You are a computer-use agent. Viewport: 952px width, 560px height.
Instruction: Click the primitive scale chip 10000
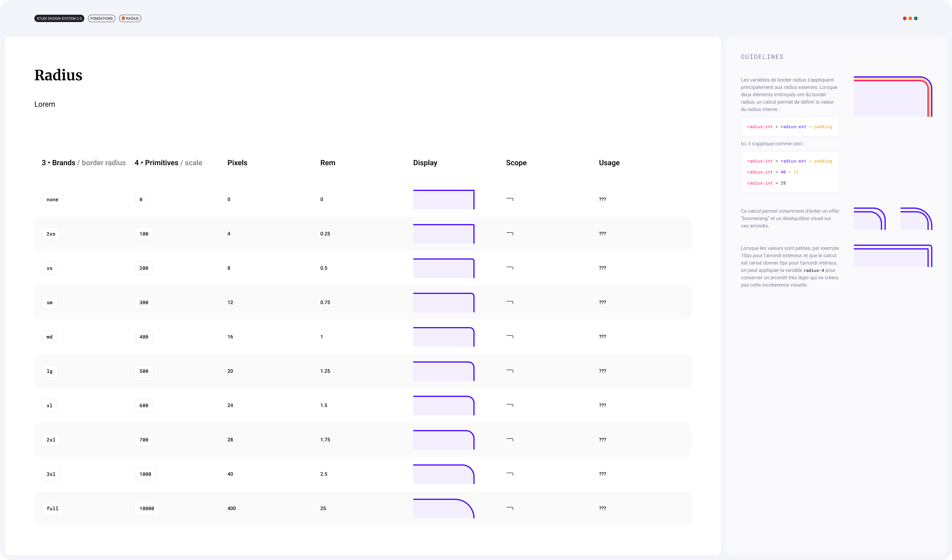(x=147, y=509)
